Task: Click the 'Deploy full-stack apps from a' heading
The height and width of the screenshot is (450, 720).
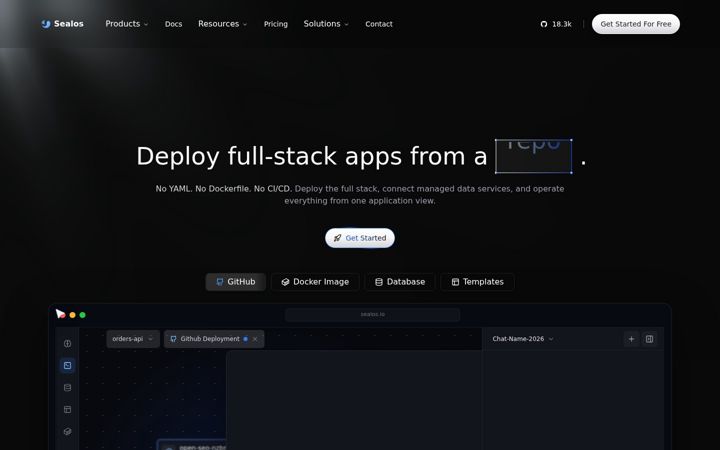Action: (312, 156)
